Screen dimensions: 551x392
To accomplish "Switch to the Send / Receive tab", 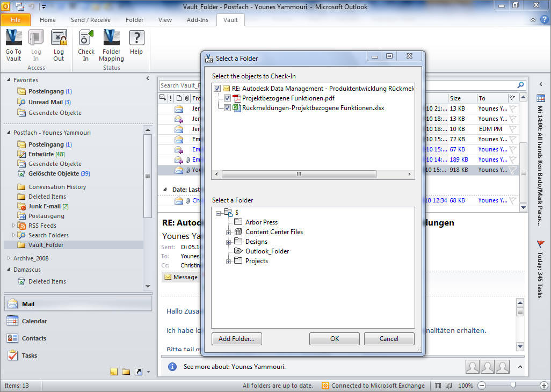I will [91, 20].
